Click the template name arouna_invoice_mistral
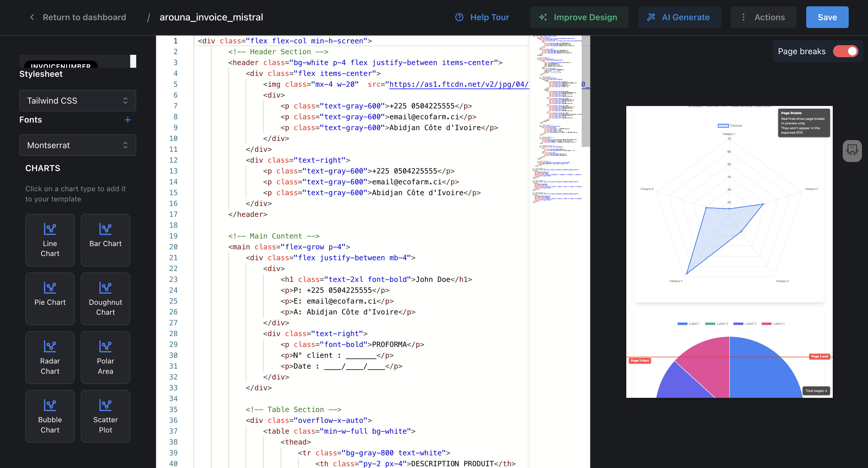Image resolution: width=868 pixels, height=468 pixels. 211,17
